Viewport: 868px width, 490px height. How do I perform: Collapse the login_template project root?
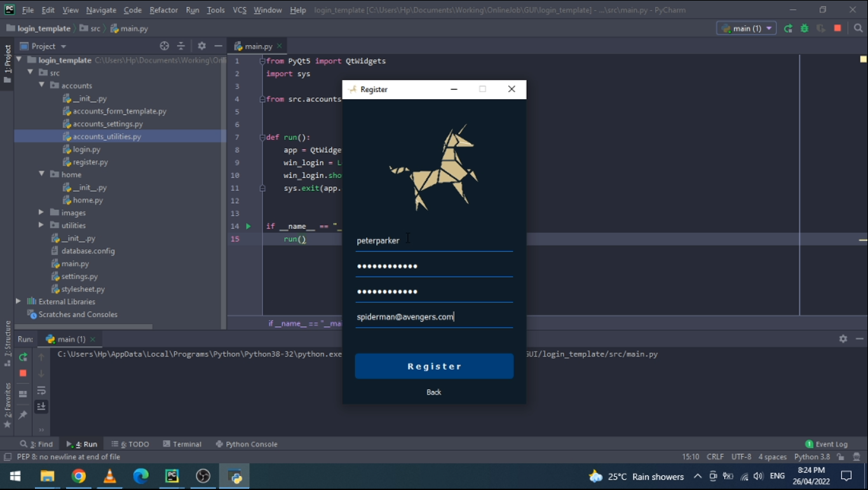click(19, 60)
